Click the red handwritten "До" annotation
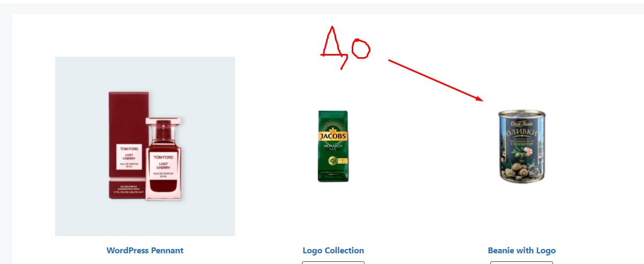The width and height of the screenshot is (644, 264). pos(345,47)
